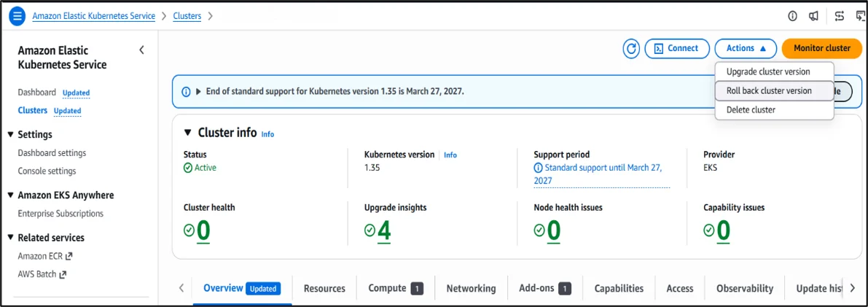Switch to the Resources tab
This screenshot has width=868, height=307.
(324, 289)
